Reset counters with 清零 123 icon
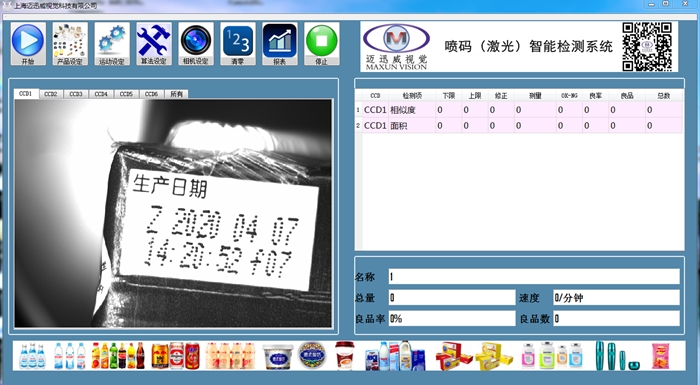The height and width of the screenshot is (385, 700). tap(238, 44)
